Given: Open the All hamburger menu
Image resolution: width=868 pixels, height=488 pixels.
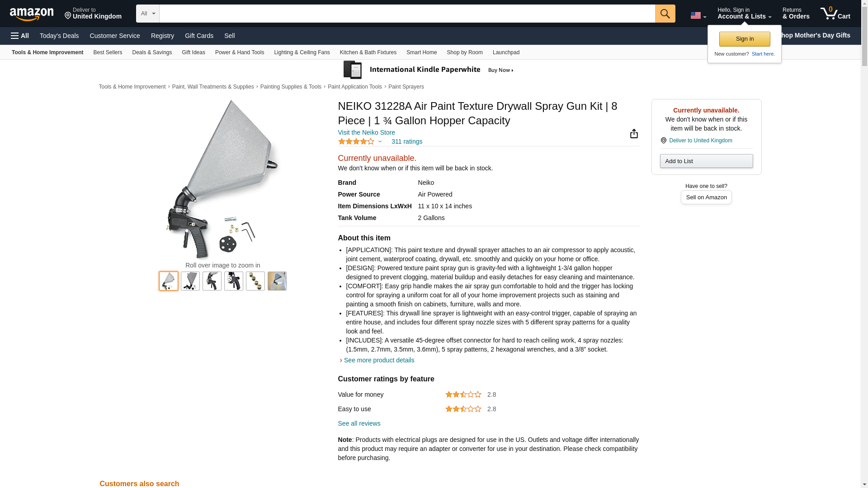Looking at the screenshot, I should coord(20,36).
